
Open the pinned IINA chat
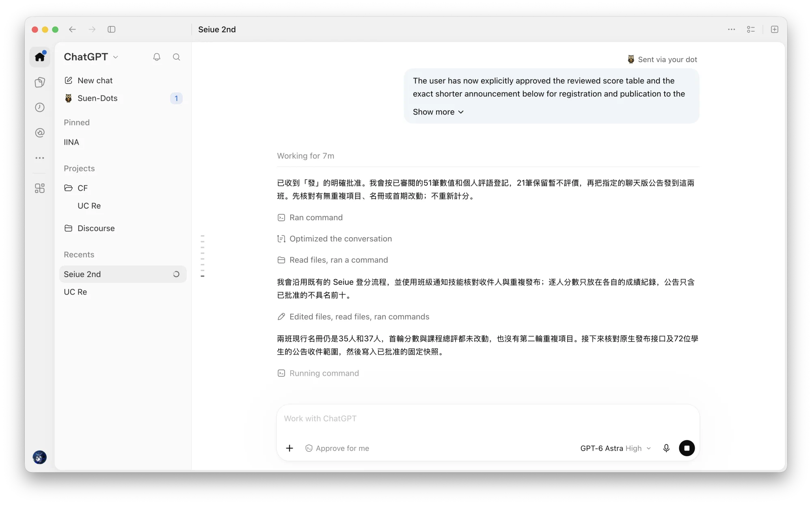(123, 142)
